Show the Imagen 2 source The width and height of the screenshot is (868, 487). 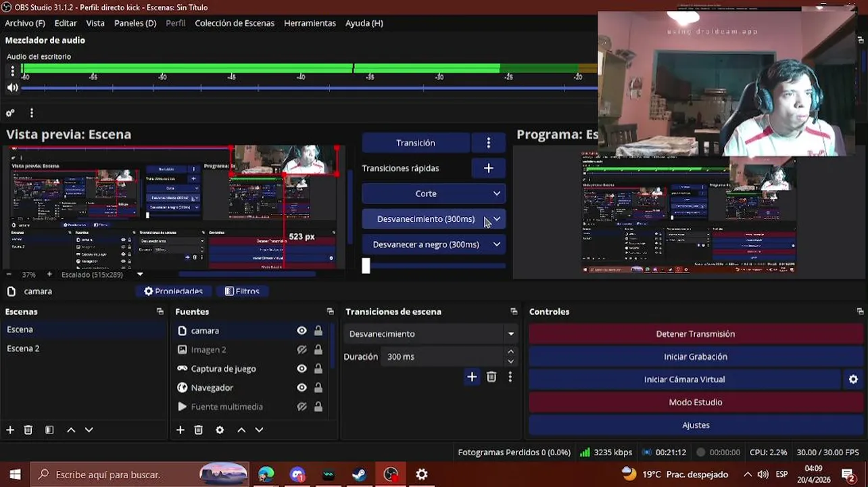pos(302,350)
